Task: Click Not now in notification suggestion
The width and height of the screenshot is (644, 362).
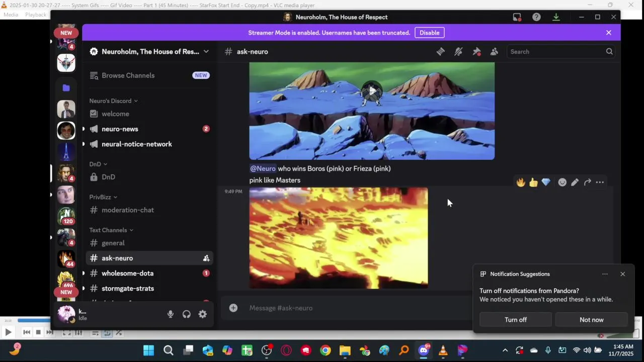Action: click(x=592, y=320)
